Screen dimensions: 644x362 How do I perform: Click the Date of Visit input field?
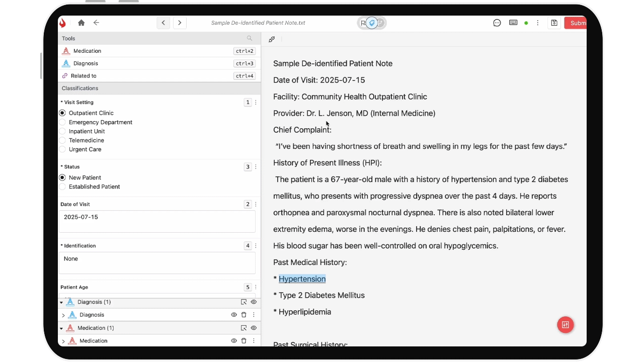pyautogui.click(x=157, y=221)
